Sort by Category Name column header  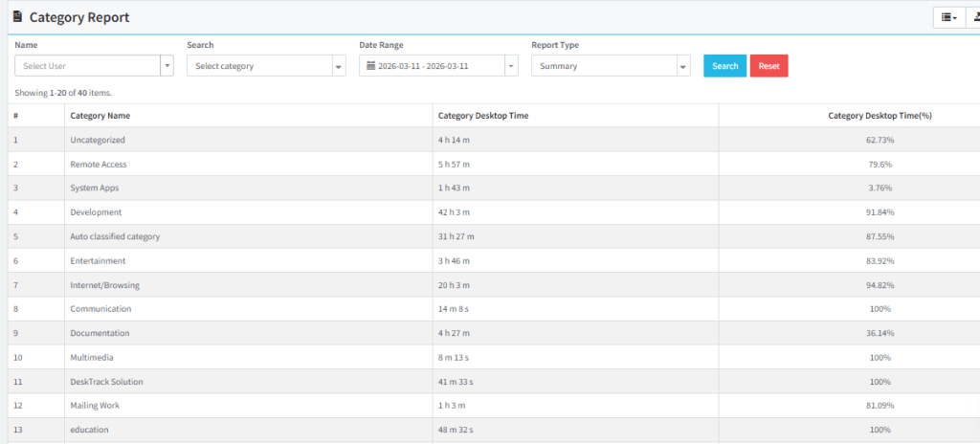pyautogui.click(x=100, y=116)
